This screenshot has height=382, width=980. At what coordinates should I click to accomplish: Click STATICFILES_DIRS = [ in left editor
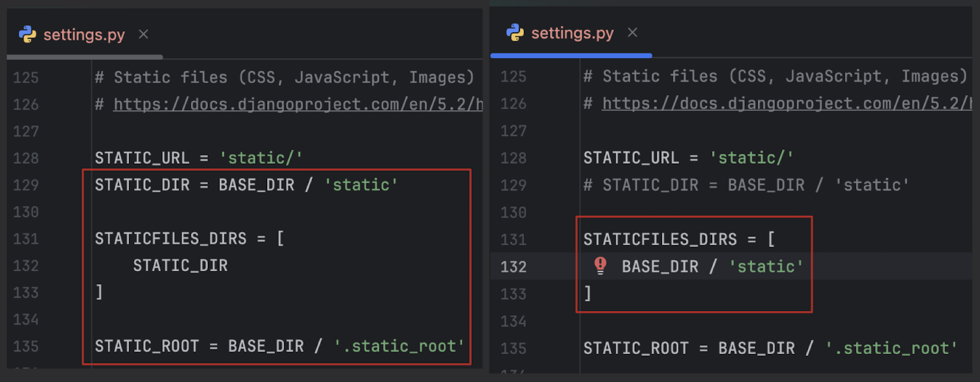point(190,239)
